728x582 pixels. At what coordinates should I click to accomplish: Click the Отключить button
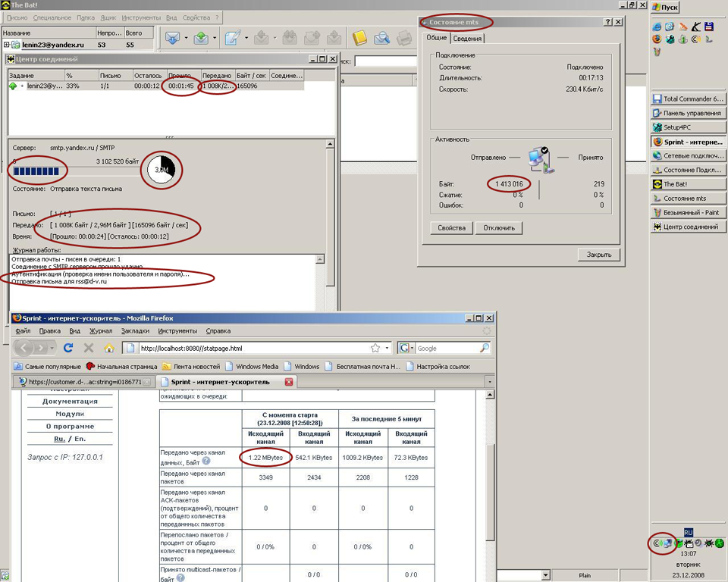499,228
